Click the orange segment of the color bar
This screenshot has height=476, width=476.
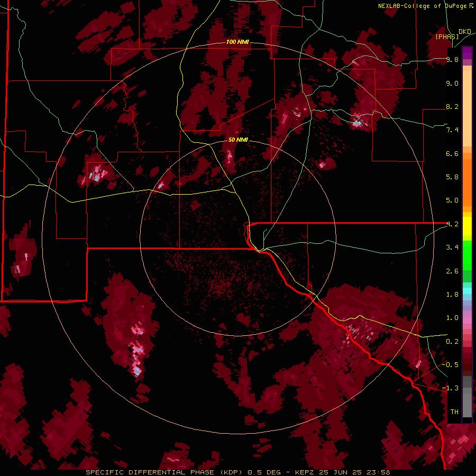point(467,180)
